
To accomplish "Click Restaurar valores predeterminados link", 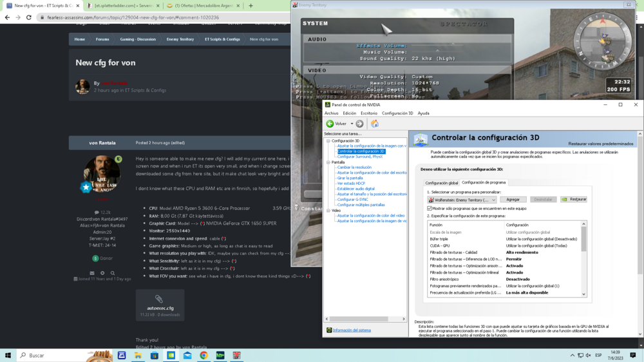I will click(601, 144).
